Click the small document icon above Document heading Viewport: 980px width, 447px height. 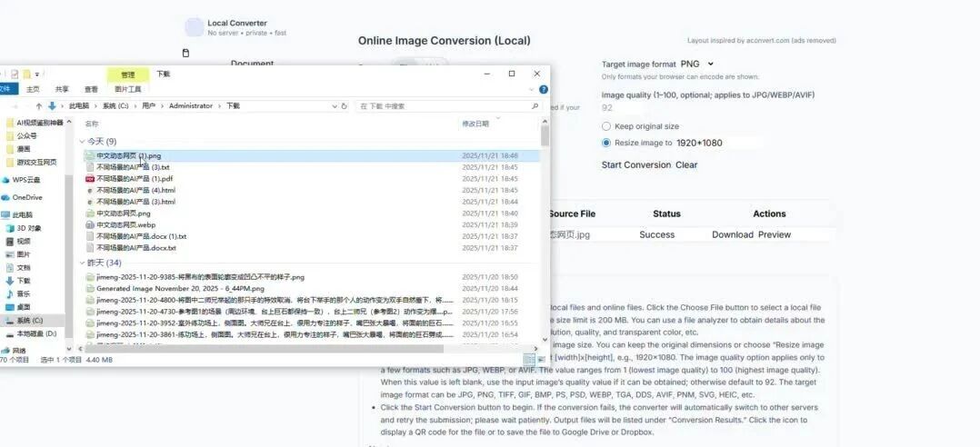[185, 53]
